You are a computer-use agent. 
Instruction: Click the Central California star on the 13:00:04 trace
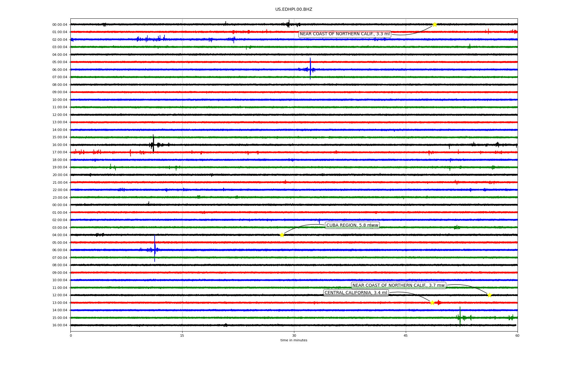click(432, 303)
